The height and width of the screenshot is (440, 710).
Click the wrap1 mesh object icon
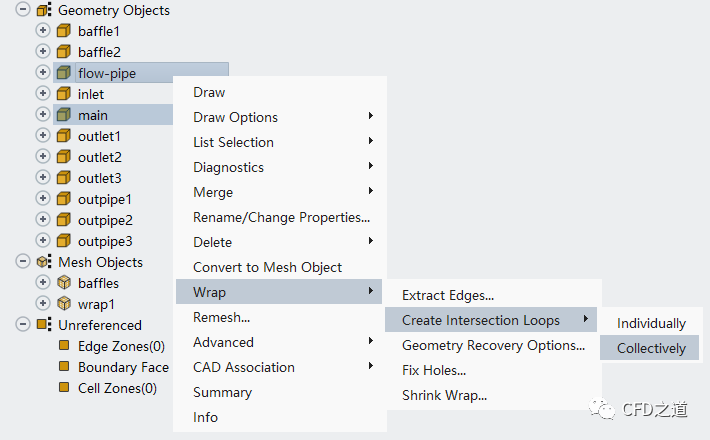pyautogui.click(x=63, y=304)
